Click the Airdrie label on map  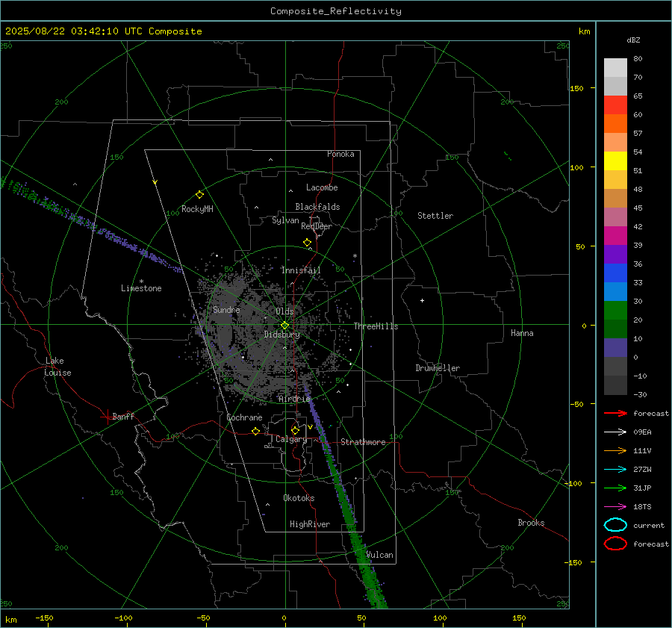pyautogui.click(x=294, y=399)
